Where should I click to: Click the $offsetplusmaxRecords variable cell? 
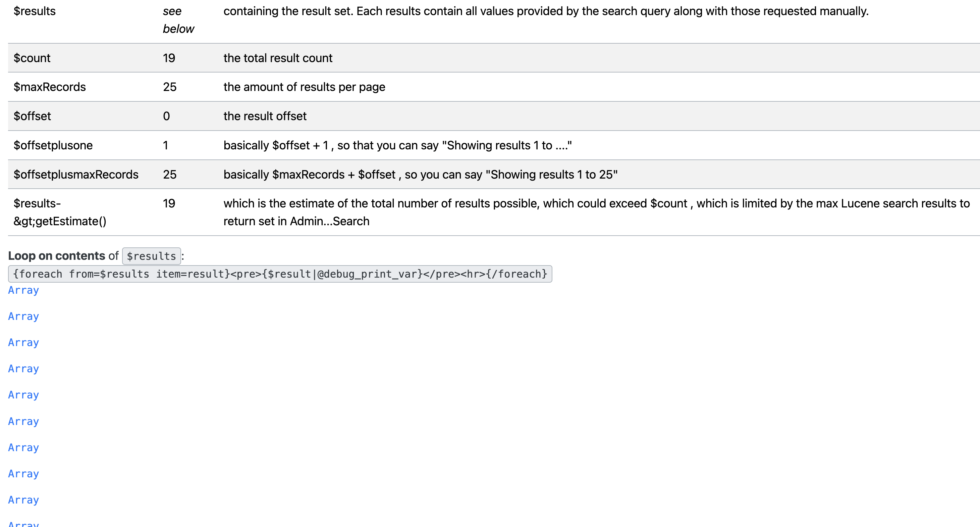pos(76,175)
